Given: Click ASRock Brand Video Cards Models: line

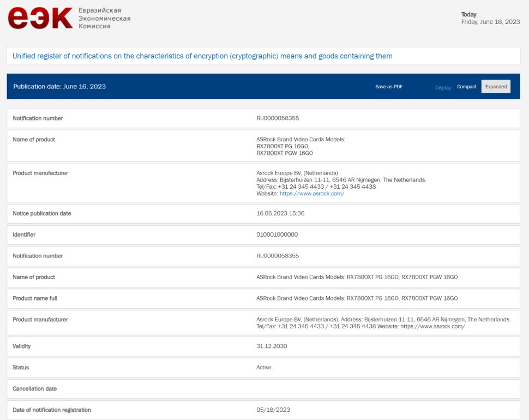Looking at the screenshot, I should 300,139.
